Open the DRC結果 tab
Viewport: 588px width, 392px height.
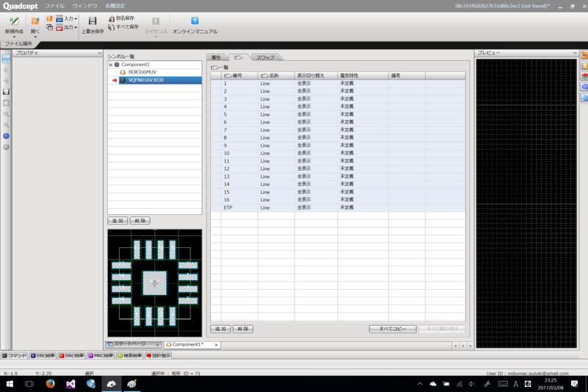71,356
